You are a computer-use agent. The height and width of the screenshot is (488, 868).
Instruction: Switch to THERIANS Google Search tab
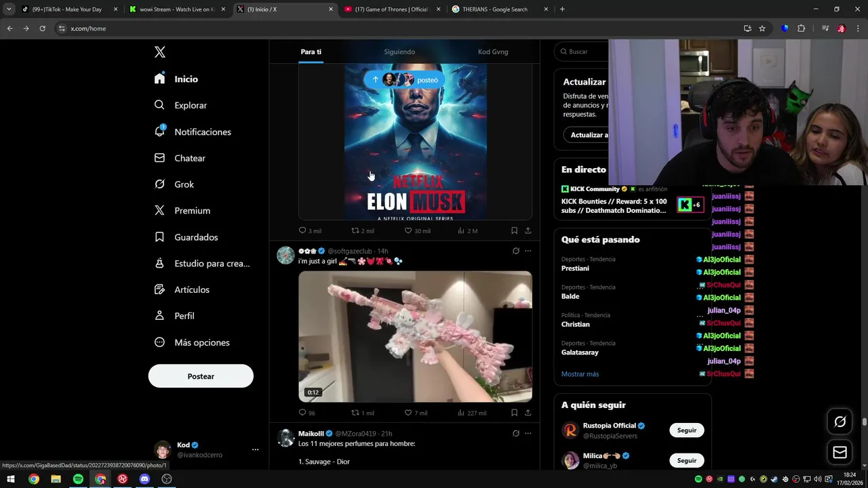tap(500, 9)
